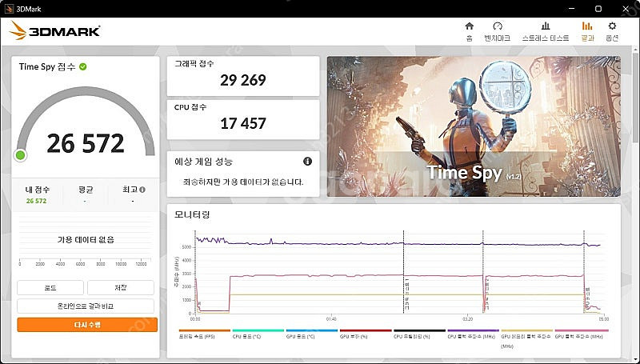Toggle the GPU memory clock frequency legend swatch
This screenshot has width=640, height=364.
[x=527, y=330]
